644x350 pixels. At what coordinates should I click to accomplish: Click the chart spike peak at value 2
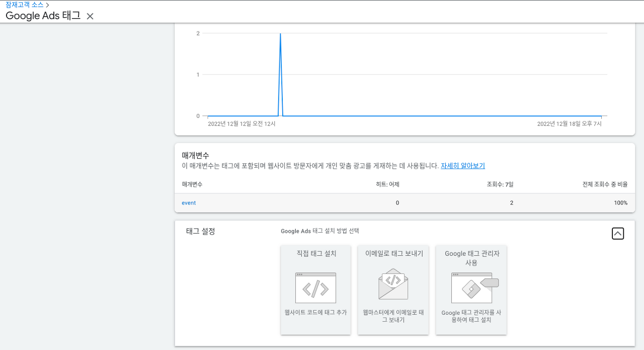(280, 34)
